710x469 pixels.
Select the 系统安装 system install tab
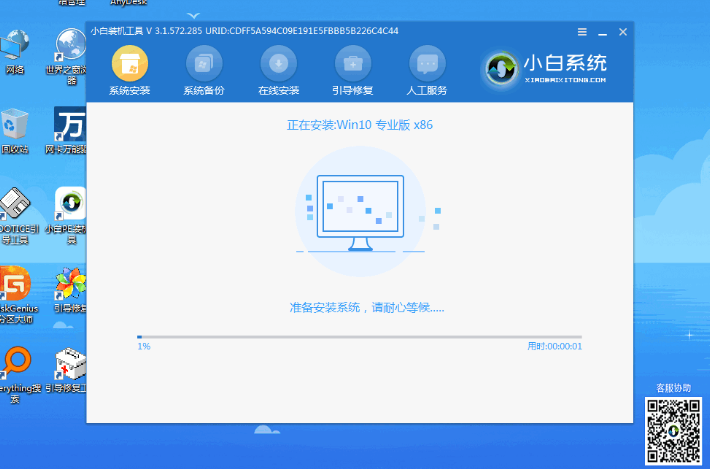(130, 71)
